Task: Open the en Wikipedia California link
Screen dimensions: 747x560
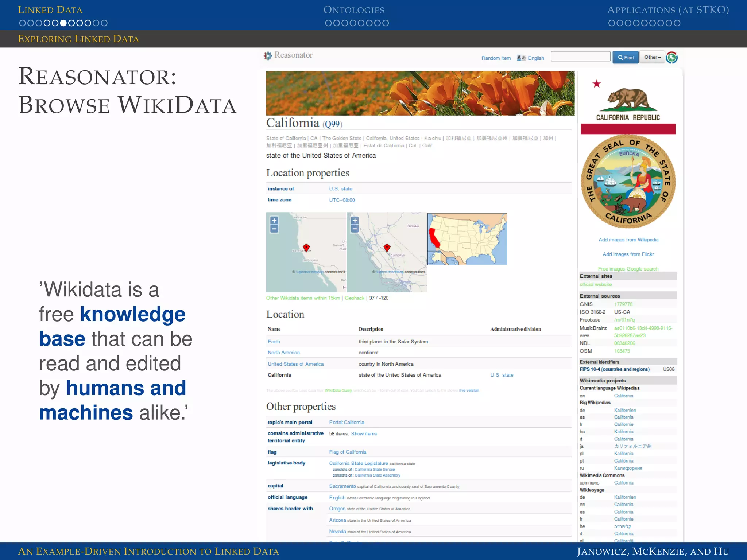Action: [x=624, y=396]
